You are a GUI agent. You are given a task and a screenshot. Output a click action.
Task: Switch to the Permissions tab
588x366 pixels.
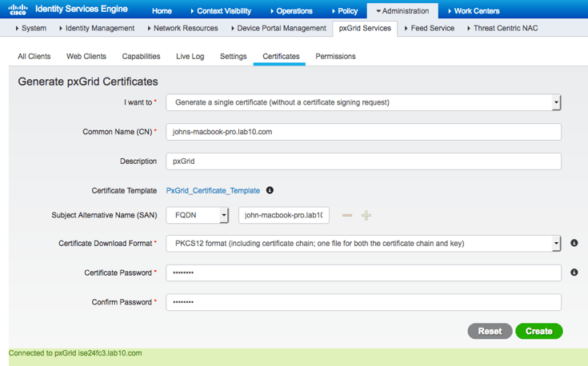[x=335, y=56]
